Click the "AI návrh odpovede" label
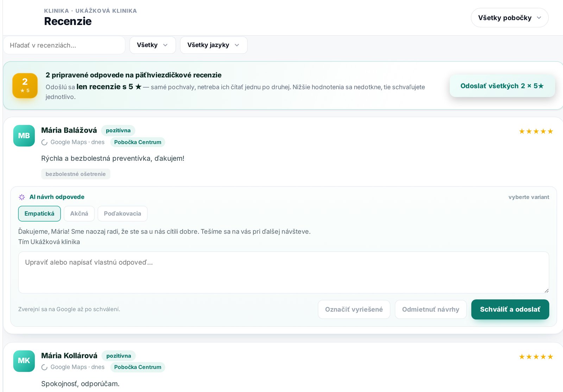Image resolution: width=563 pixels, height=392 pixels. 57,197
